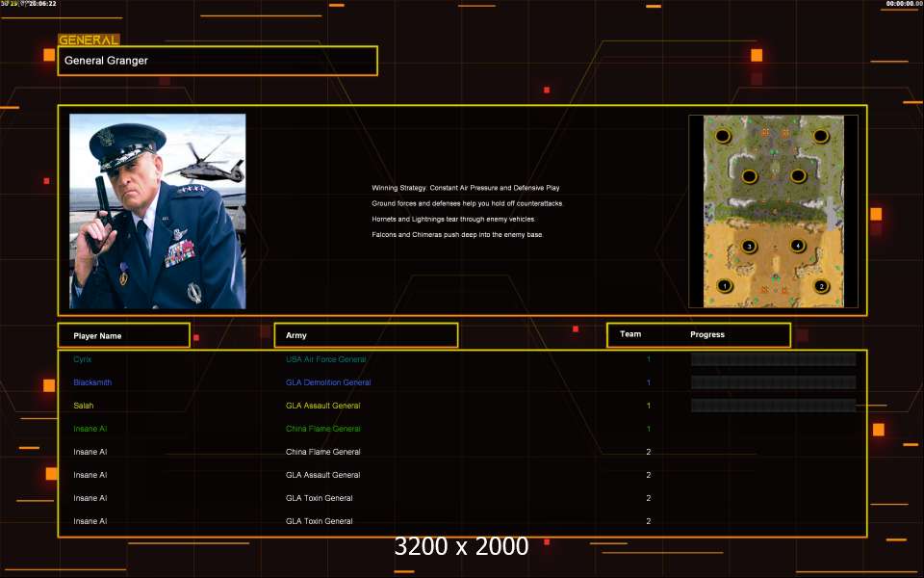Click the General Granger name field
Viewport: 924px width, 578px height.
tap(218, 61)
